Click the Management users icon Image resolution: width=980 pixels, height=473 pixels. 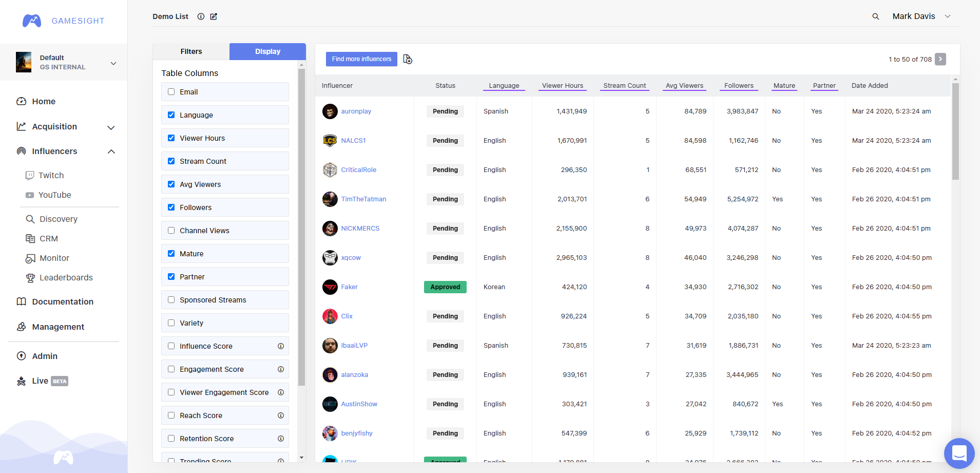pos(21,327)
